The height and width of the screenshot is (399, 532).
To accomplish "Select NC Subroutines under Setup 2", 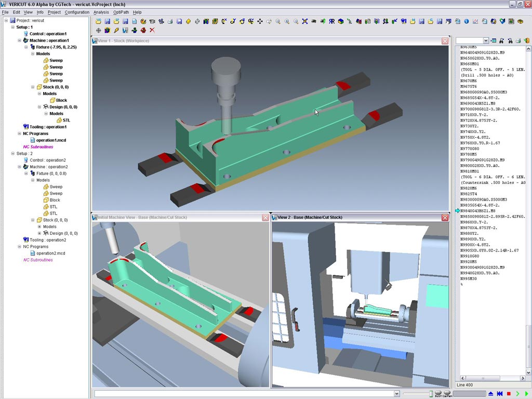I will pos(38,260).
